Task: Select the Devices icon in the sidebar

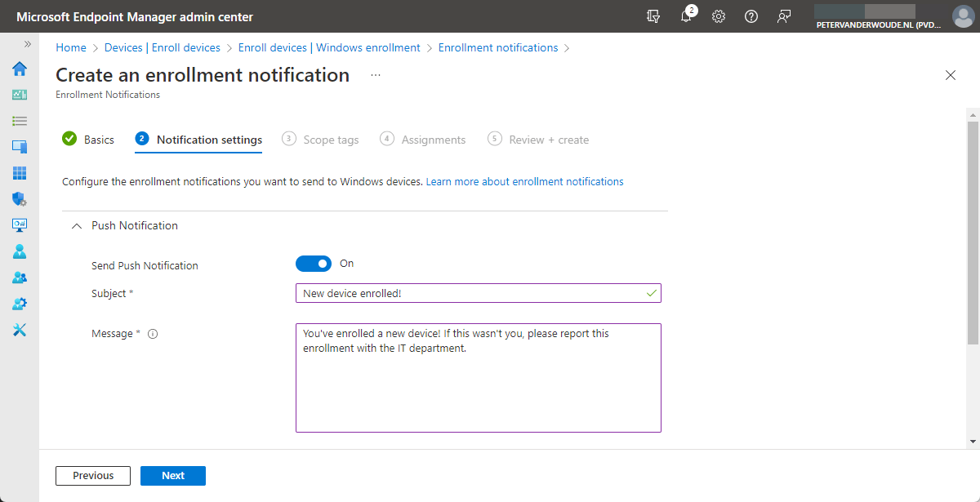Action: click(19, 146)
